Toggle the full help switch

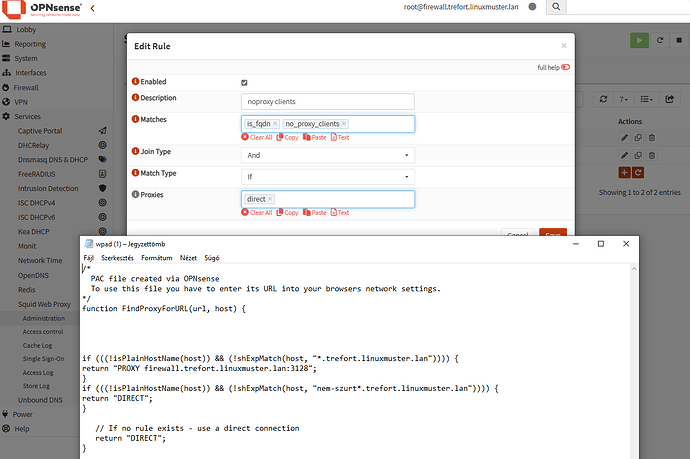(565, 67)
